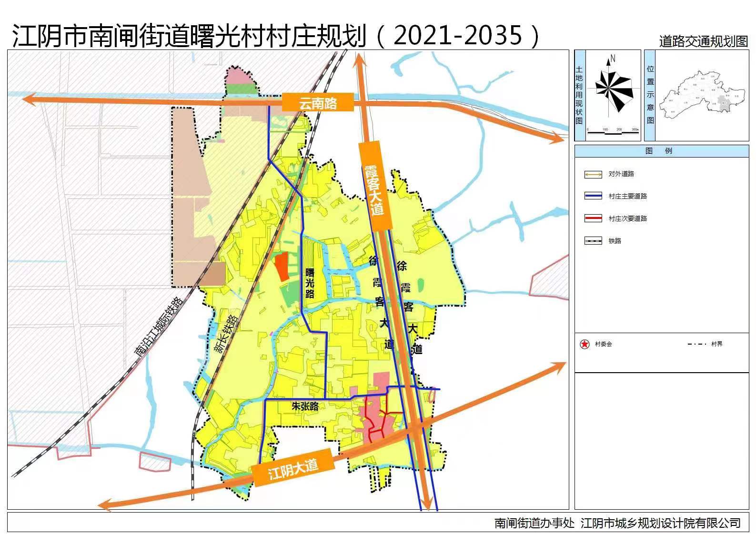756x534 pixels.
Task: Click the 图例 legend header bar
Action: click(661, 151)
